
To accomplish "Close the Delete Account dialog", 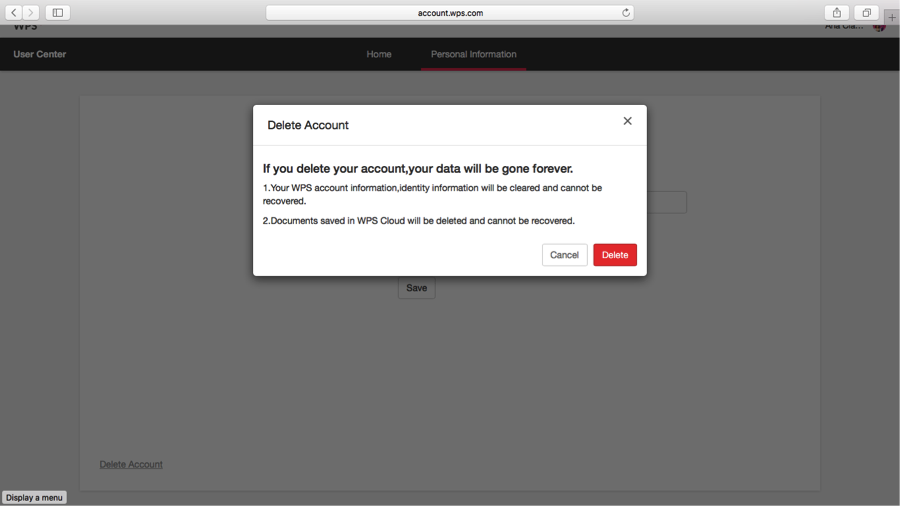I will coord(627,121).
